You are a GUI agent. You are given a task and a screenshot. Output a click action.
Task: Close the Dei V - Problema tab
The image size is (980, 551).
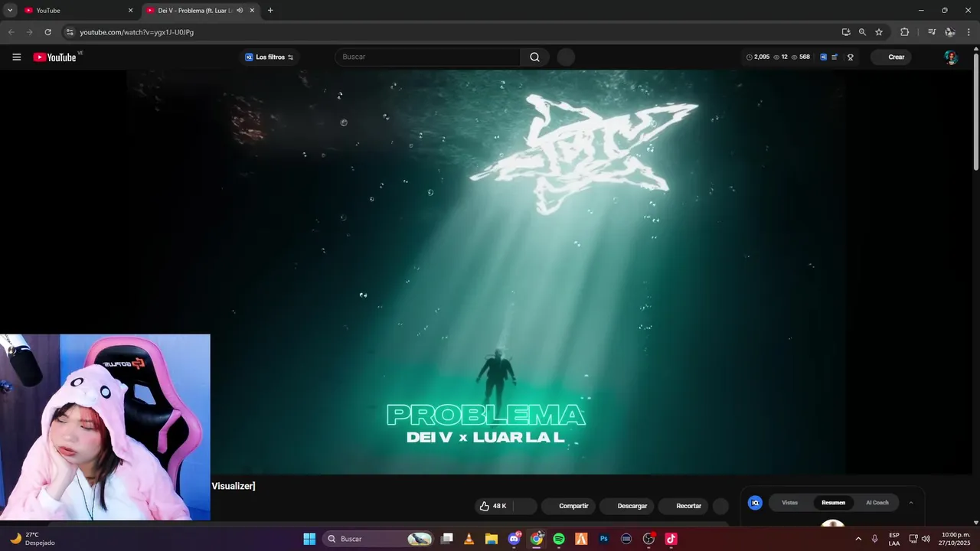[x=252, y=11]
